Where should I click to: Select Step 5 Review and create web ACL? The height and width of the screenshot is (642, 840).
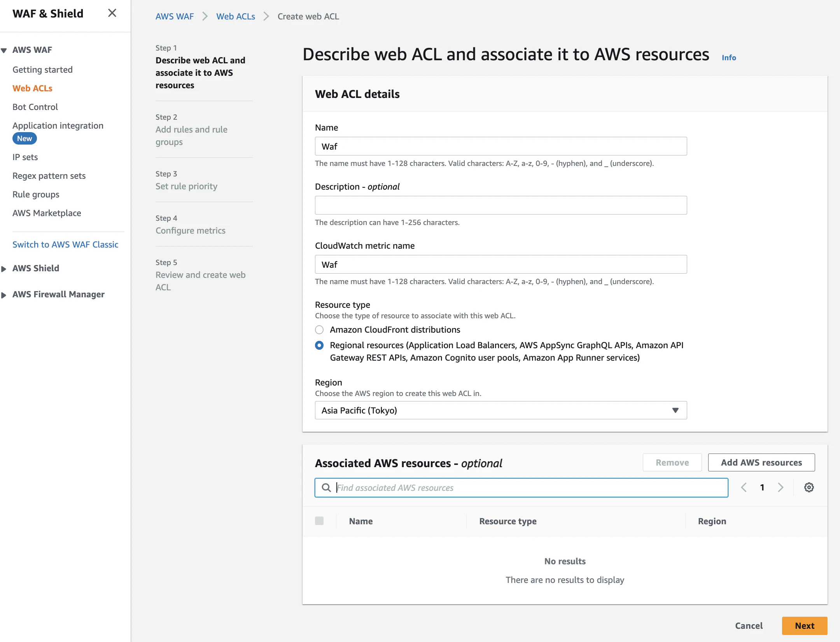coord(201,281)
